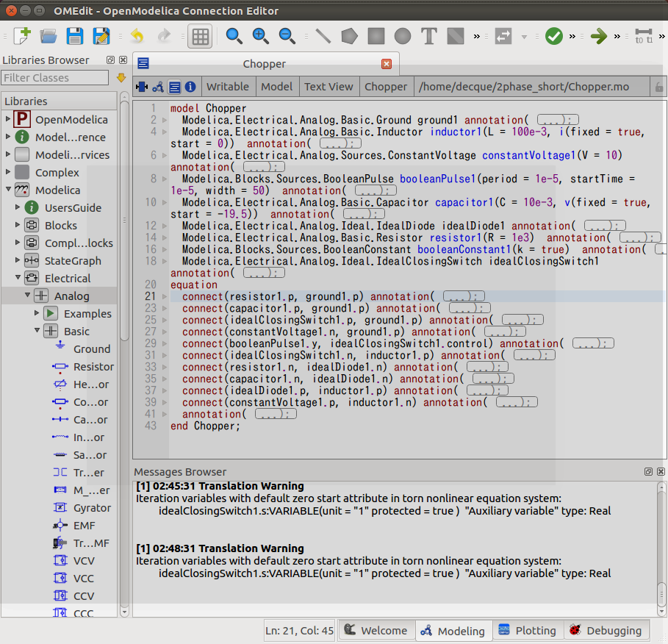Select the Zoom In magnifier icon
This screenshot has height=644, width=668.
coord(260,36)
